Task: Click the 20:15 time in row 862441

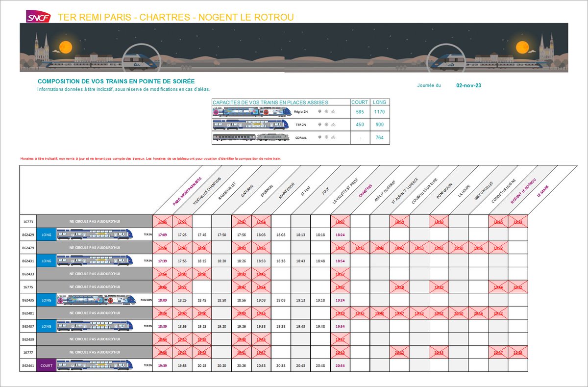Action: (202, 365)
